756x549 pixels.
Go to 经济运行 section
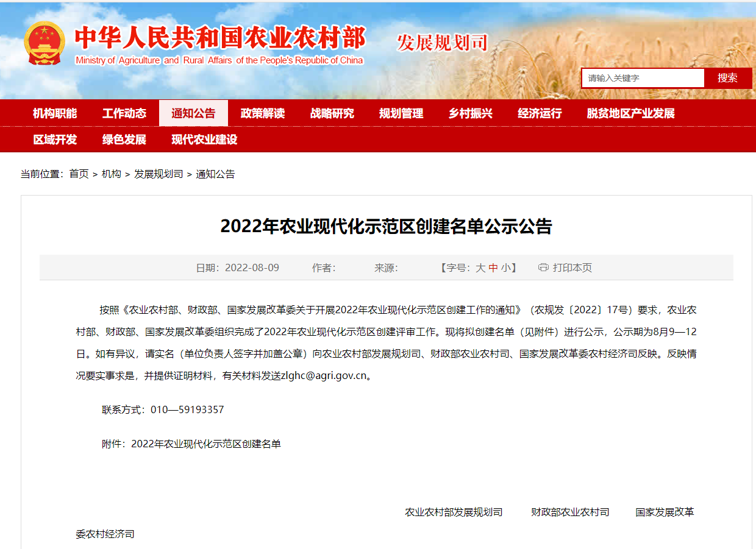[540, 113]
